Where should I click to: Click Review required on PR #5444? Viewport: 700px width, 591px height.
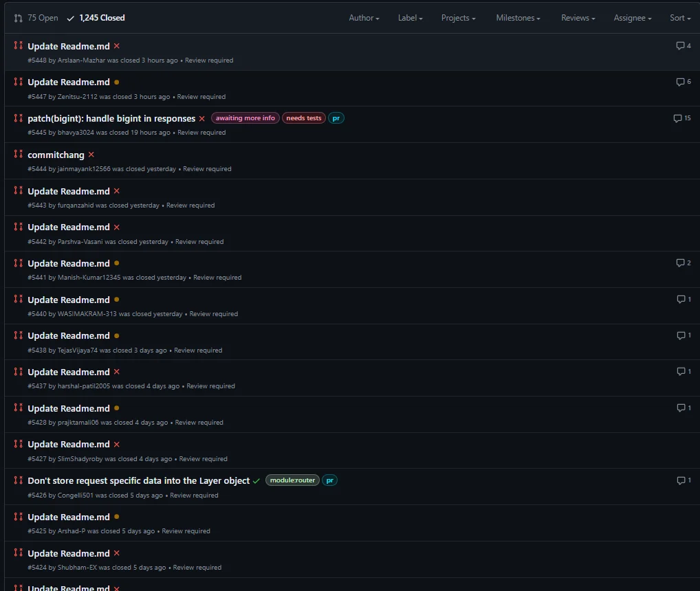click(x=207, y=169)
